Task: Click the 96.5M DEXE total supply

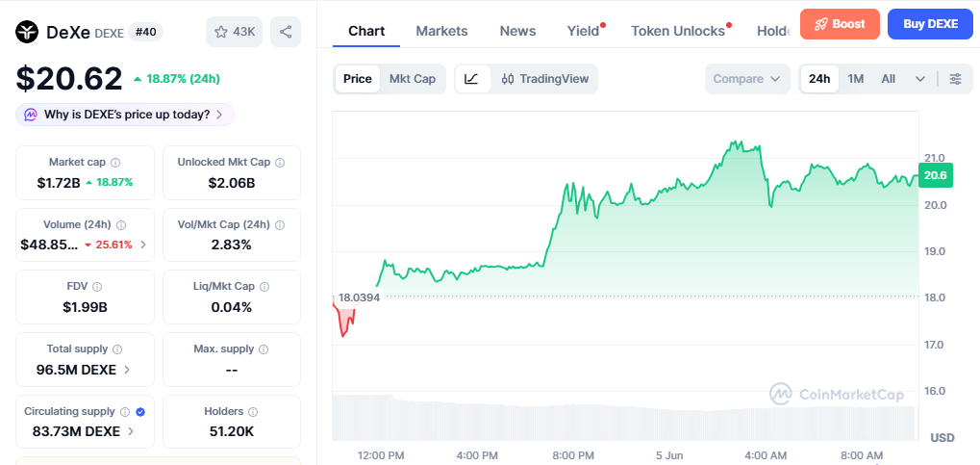Action: (x=76, y=370)
